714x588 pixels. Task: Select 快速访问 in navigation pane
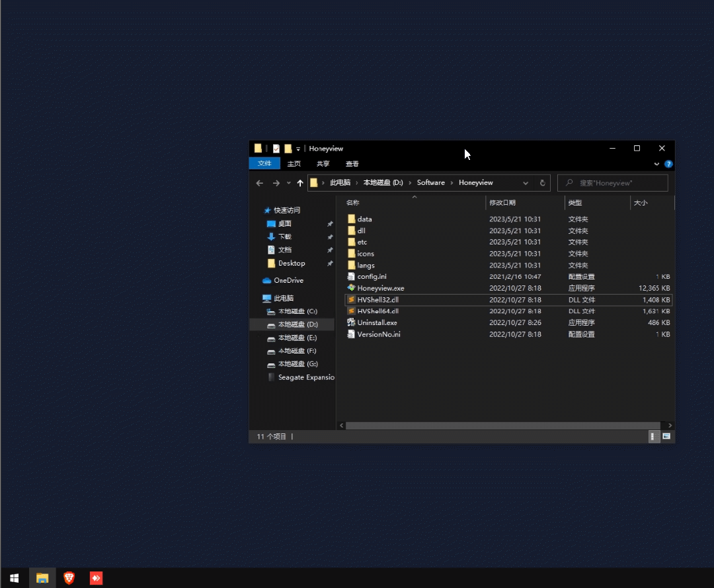pos(287,210)
